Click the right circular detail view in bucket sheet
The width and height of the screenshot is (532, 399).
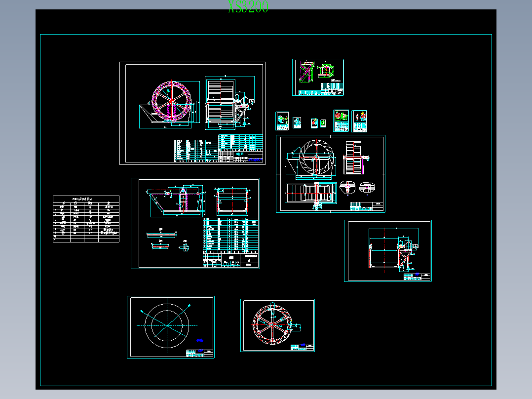pos(367,188)
